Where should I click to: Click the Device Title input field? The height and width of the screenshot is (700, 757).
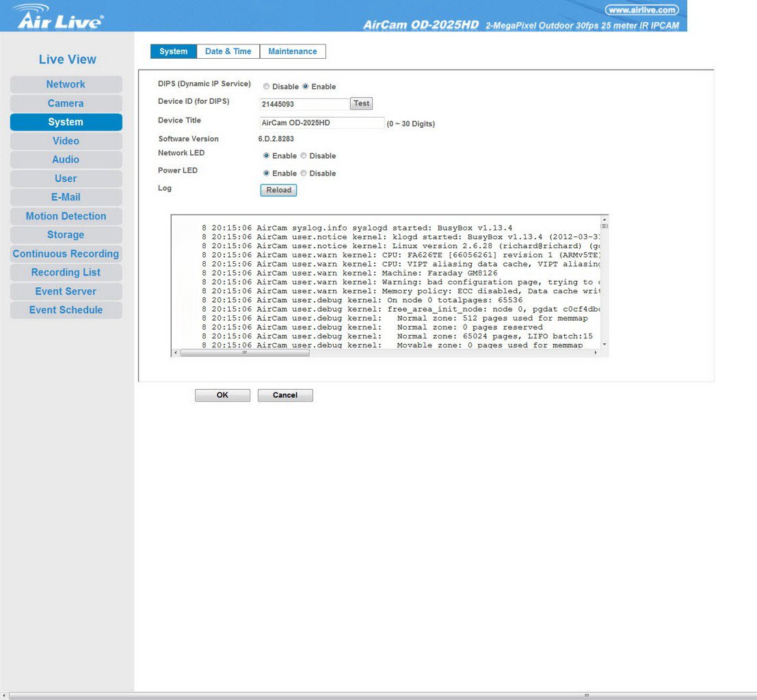point(322,122)
